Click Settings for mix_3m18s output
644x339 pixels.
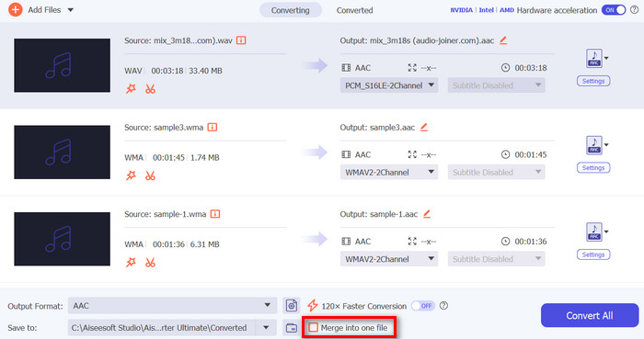pyautogui.click(x=593, y=81)
